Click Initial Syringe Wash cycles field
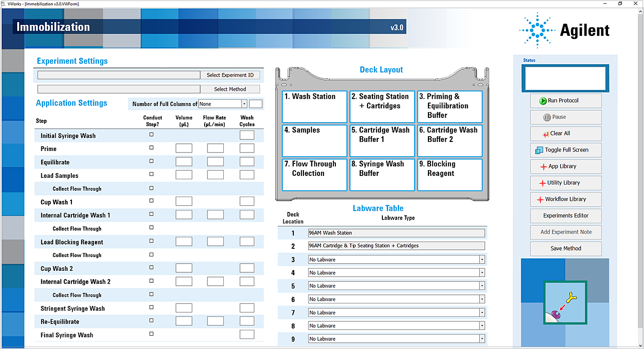 [x=247, y=135]
